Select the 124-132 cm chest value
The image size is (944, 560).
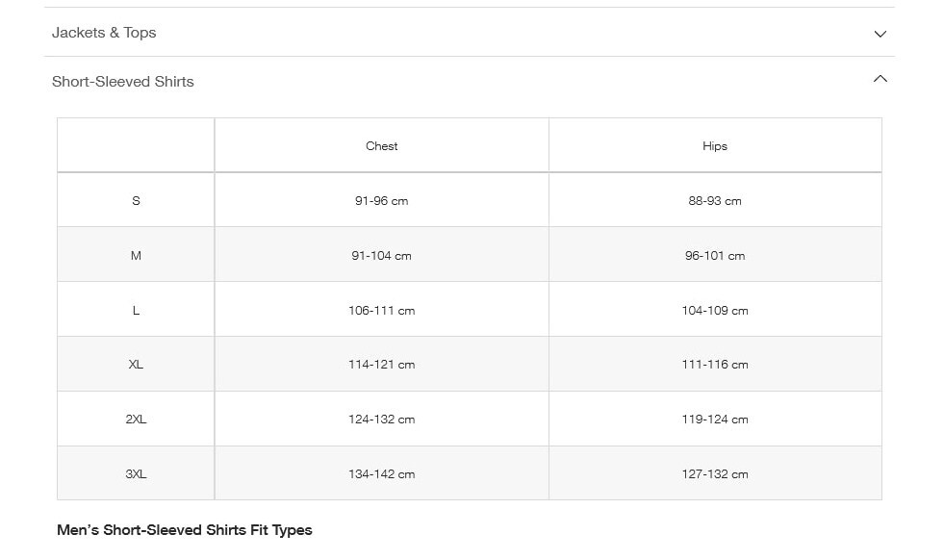(x=381, y=420)
